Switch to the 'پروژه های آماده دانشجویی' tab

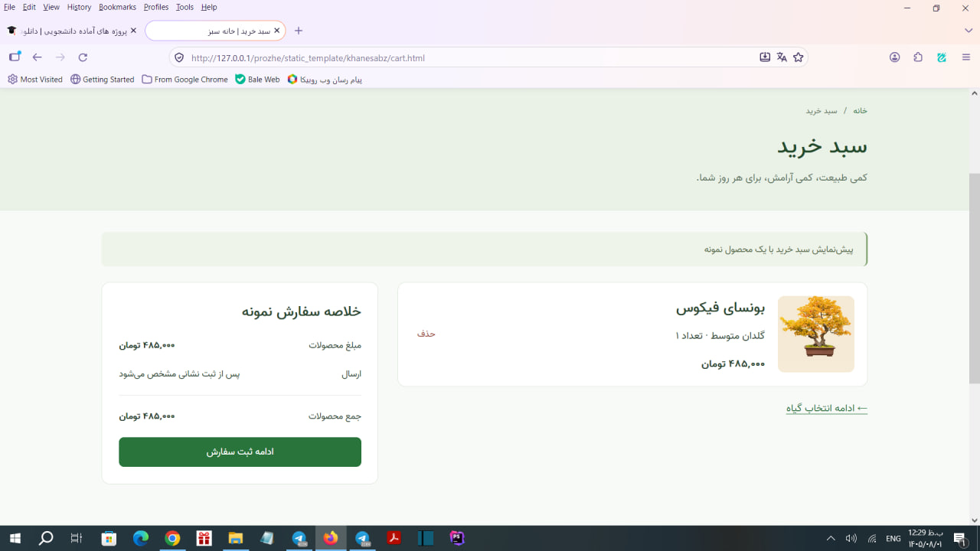click(x=72, y=31)
